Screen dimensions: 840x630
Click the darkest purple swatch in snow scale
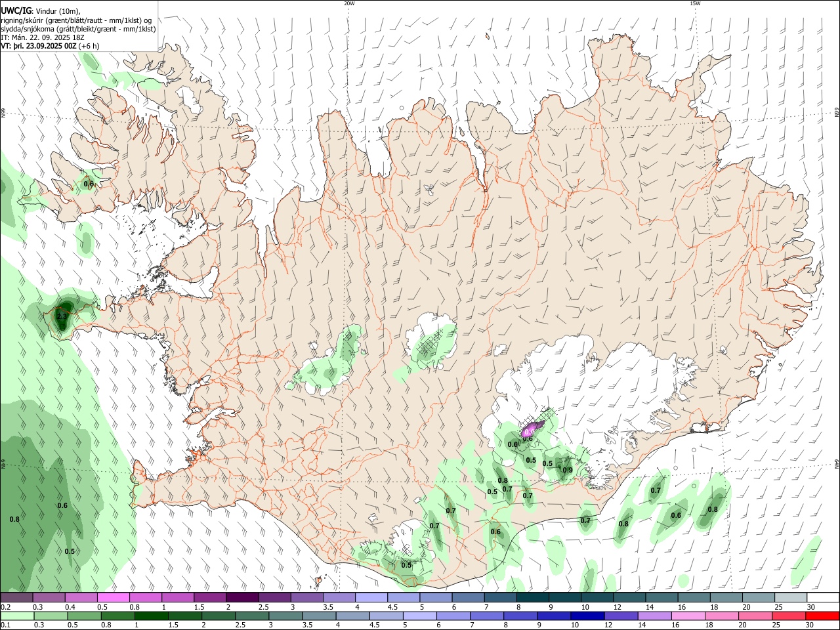coord(242,597)
